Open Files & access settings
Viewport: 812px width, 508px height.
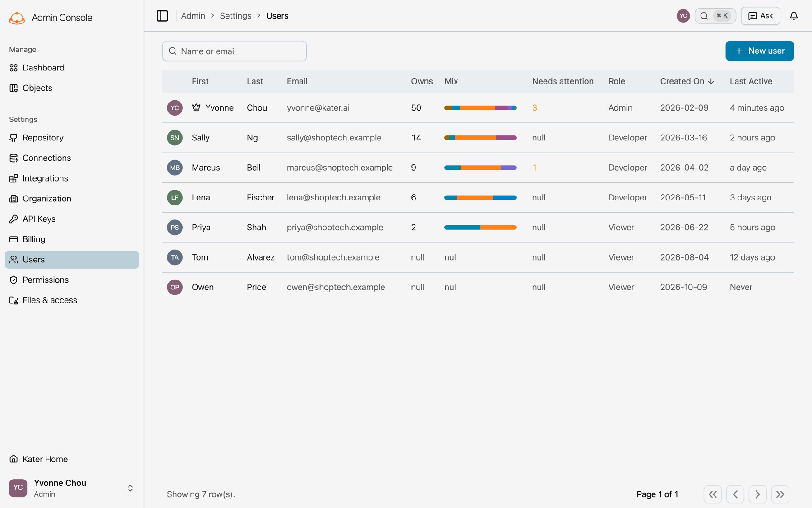coord(72,300)
